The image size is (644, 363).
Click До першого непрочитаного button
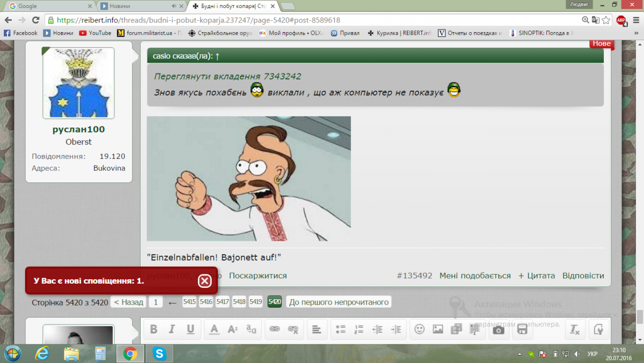[x=339, y=302]
